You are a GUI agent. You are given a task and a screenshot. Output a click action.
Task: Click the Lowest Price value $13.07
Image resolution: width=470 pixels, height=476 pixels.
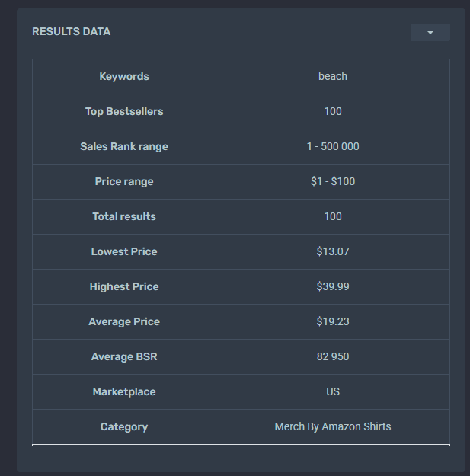(x=333, y=251)
